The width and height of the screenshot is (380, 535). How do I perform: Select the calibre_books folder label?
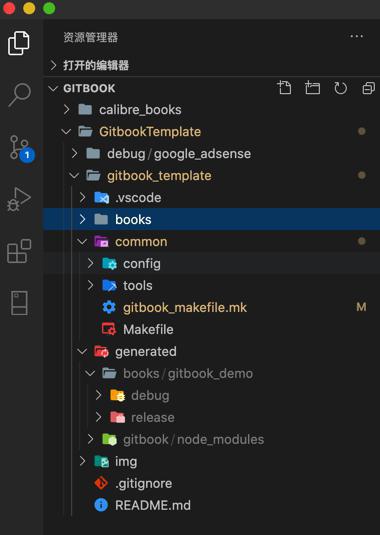(x=140, y=110)
